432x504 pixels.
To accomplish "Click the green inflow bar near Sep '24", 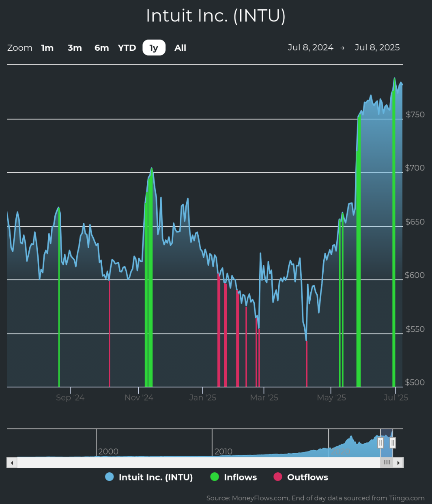I will pos(59,298).
